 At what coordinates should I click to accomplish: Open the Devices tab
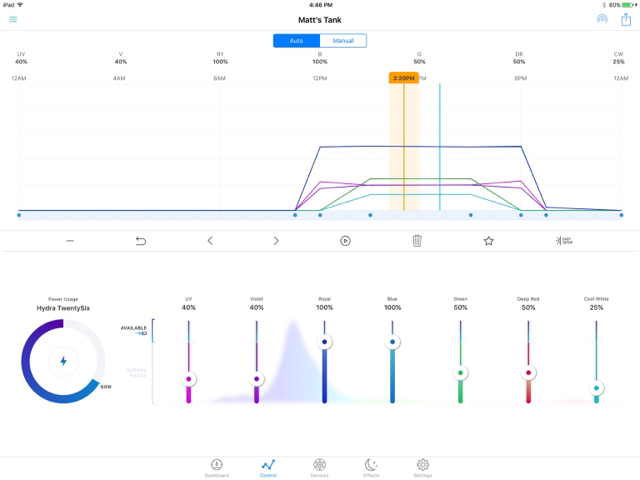tap(320, 468)
